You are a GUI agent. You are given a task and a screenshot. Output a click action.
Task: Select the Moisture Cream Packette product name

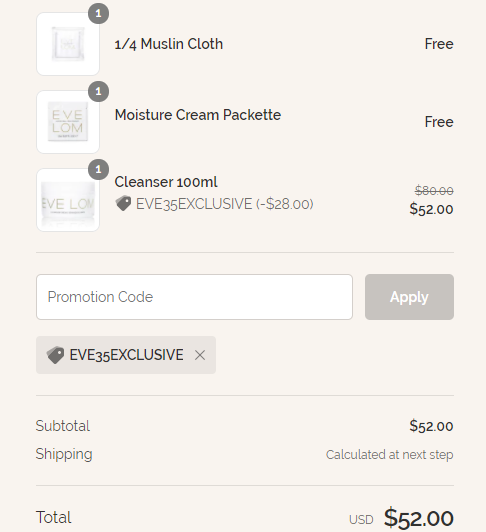[198, 115]
